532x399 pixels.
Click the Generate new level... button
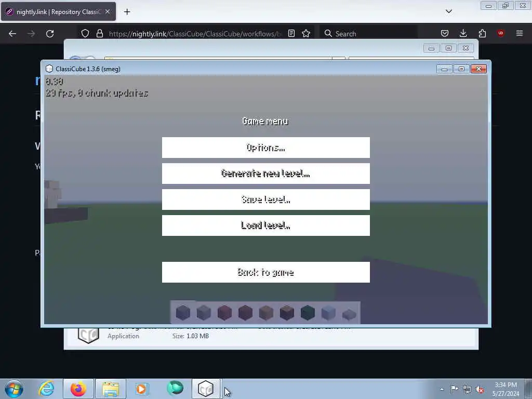(265, 174)
